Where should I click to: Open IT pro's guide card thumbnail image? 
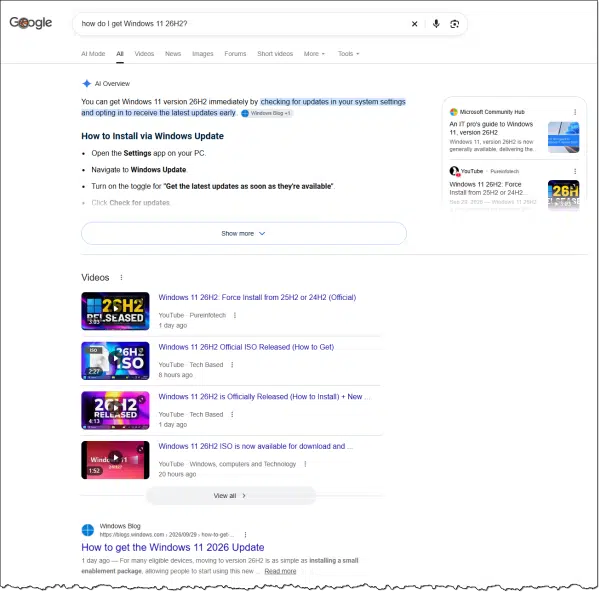click(563, 137)
